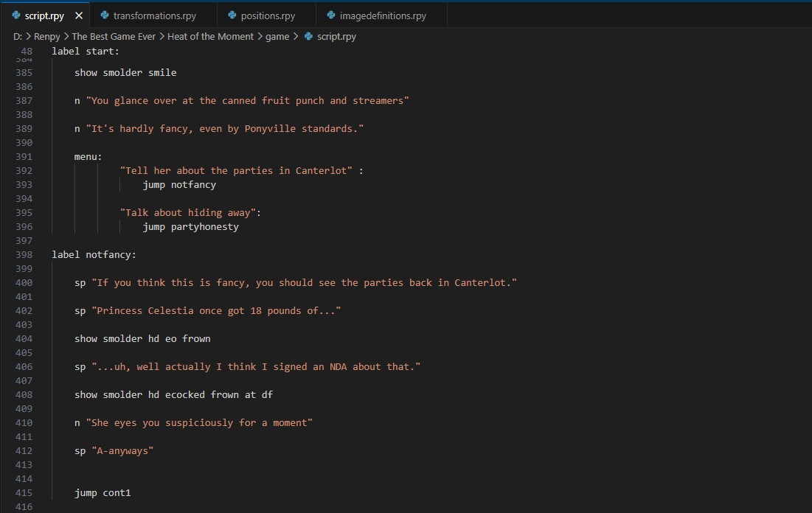Click the 'jump partyhonesty' line
Screen dimensions: 812x513
pos(190,227)
